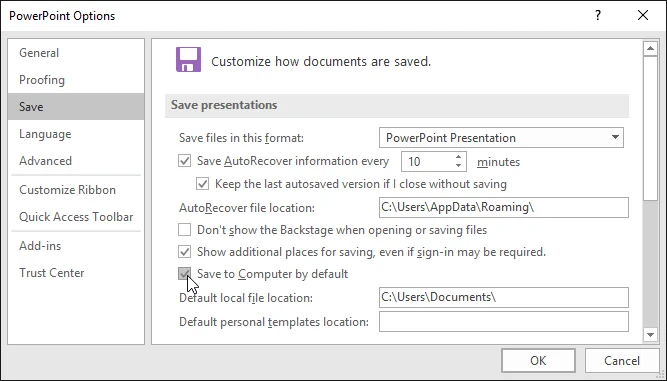
Task: Click the 'AutoRecover file location:' label
Action: pos(247,208)
